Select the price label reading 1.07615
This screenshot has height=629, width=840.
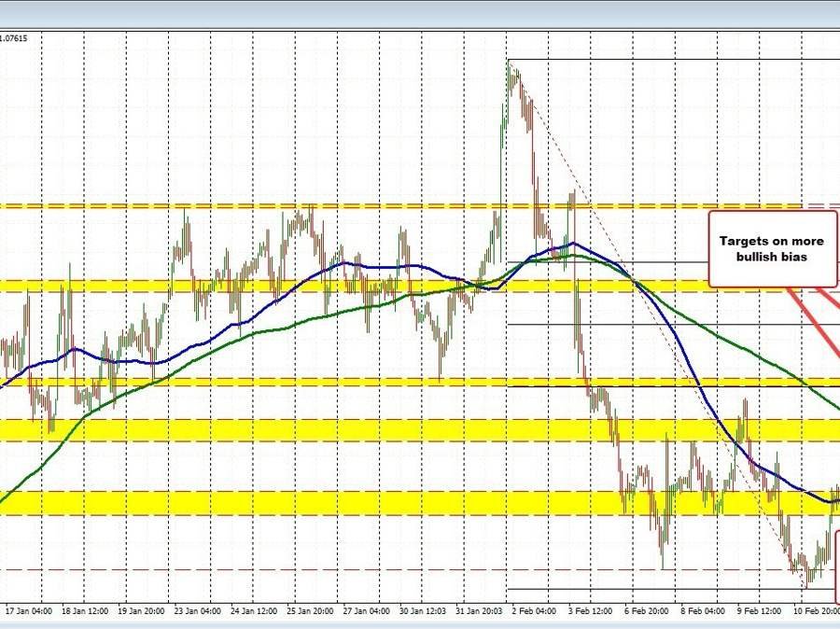click(x=14, y=39)
